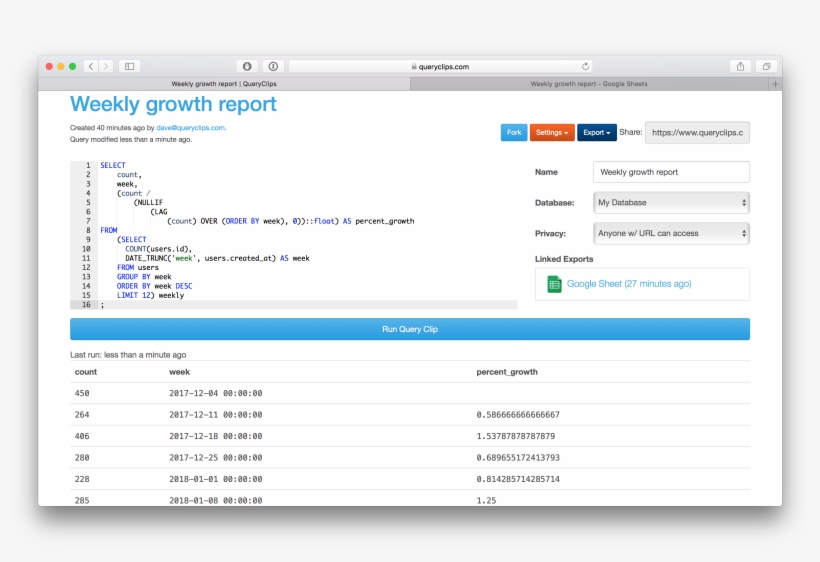Viewport: 820px width, 562px height.
Task: Click the line 16 number in gutter
Action: [x=86, y=304]
